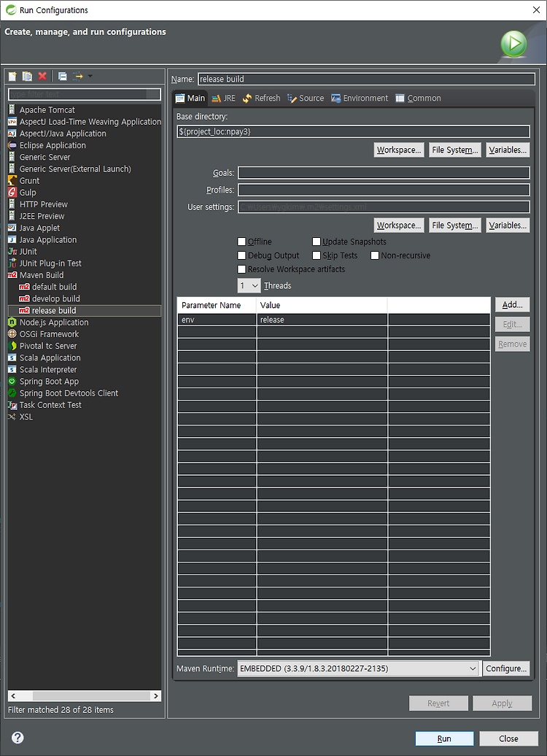Open the Refresh tab
Viewport: 547px width, 756px height.
pyautogui.click(x=261, y=98)
